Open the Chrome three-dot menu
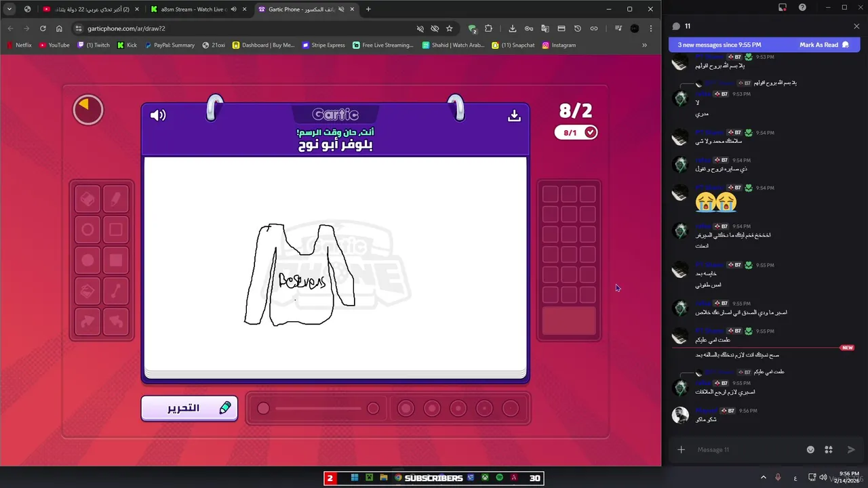Screen dimensions: 868x488 click(651, 28)
